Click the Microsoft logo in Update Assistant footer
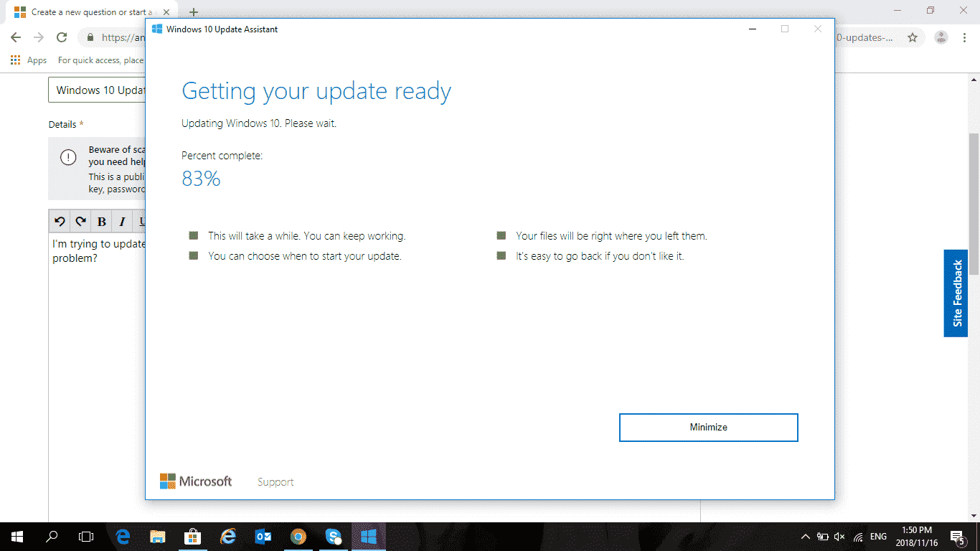 pyautogui.click(x=196, y=481)
